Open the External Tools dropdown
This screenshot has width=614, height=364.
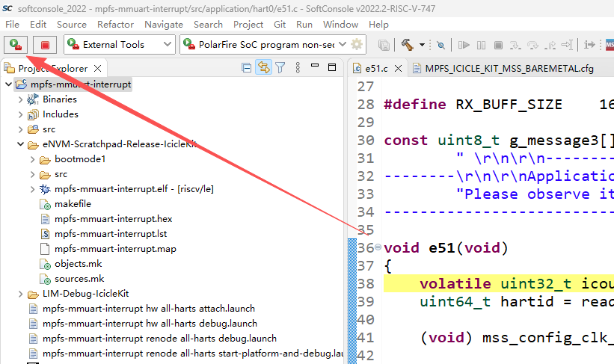click(168, 44)
